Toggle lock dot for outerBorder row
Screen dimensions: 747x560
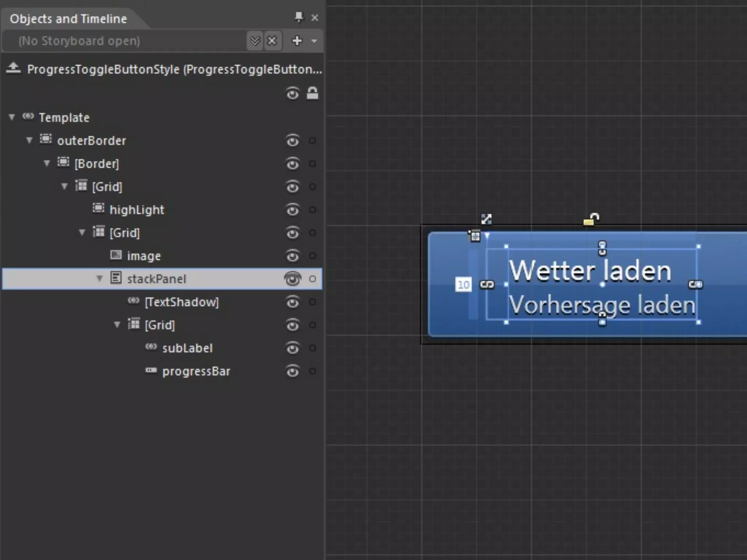pyautogui.click(x=313, y=140)
